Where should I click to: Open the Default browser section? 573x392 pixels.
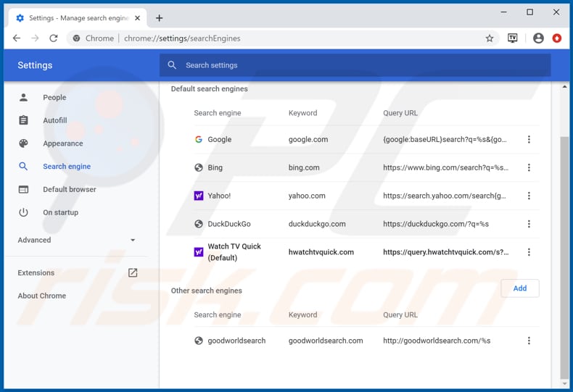click(70, 189)
